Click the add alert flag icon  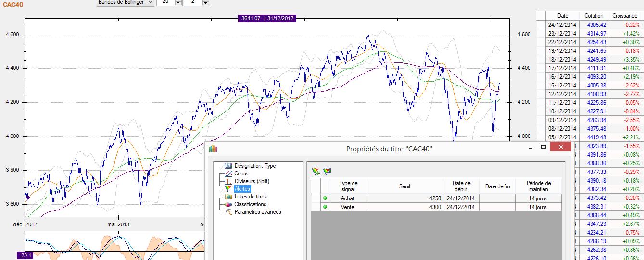[316, 171]
